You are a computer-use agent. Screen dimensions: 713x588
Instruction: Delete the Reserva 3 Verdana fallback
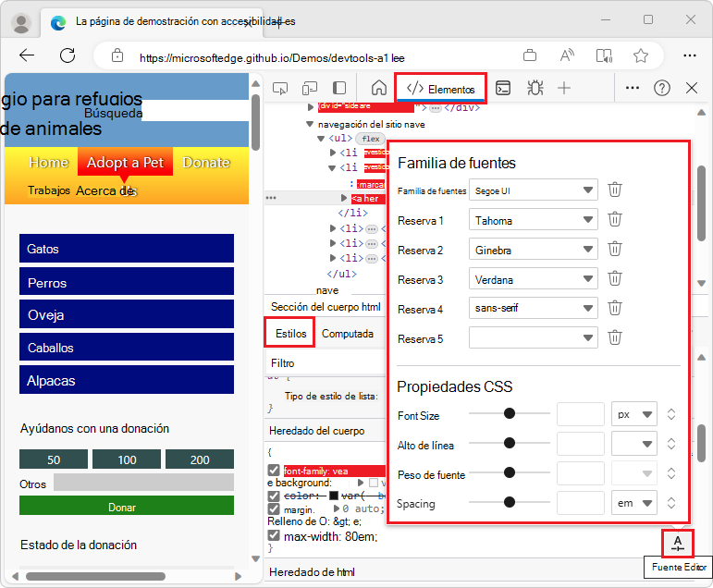click(x=615, y=278)
